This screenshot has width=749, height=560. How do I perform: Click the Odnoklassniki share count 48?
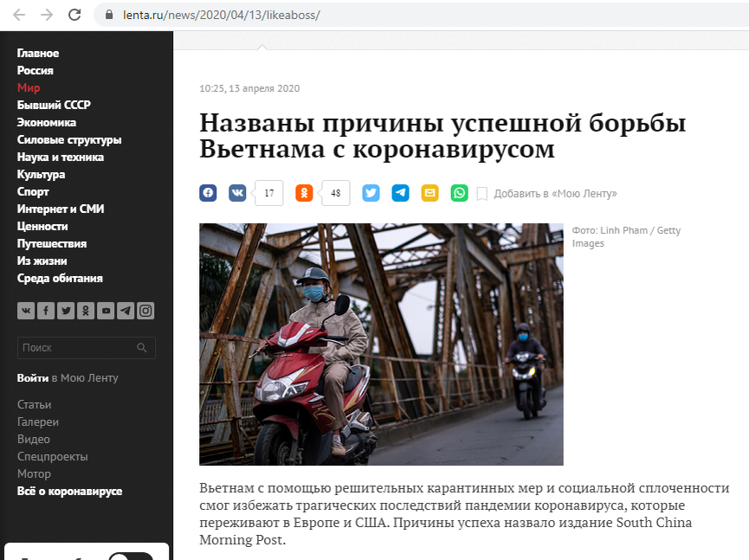pyautogui.click(x=336, y=193)
